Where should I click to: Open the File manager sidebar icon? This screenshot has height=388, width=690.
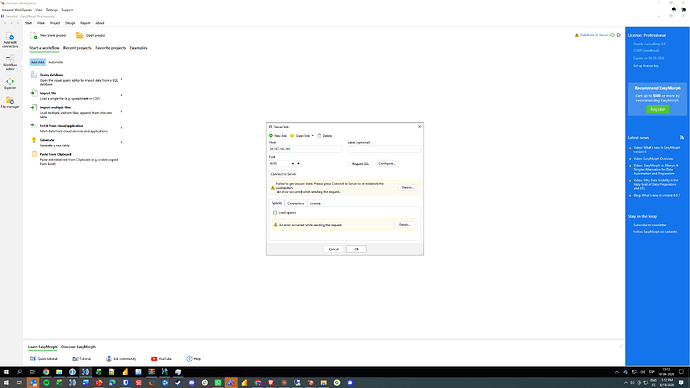10,100
